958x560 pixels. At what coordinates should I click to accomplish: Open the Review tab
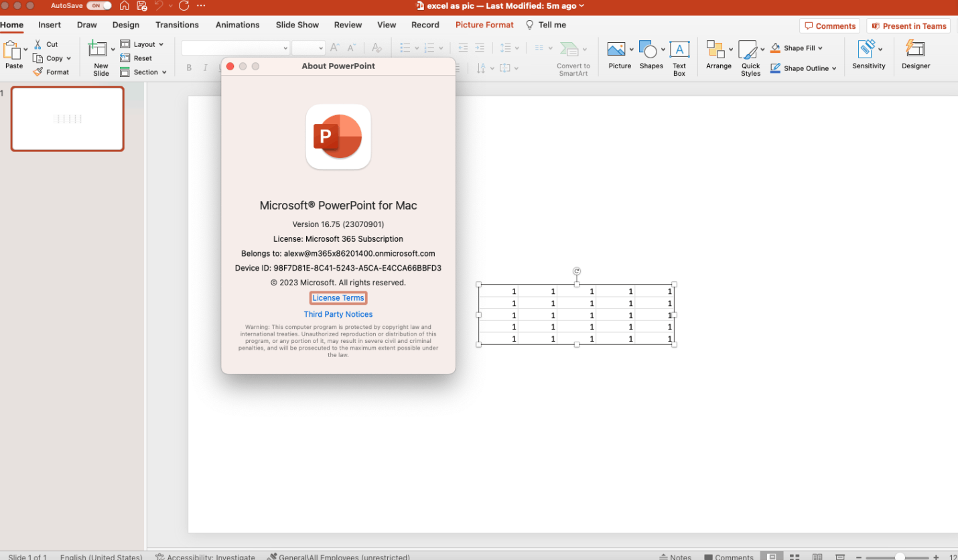(x=348, y=25)
